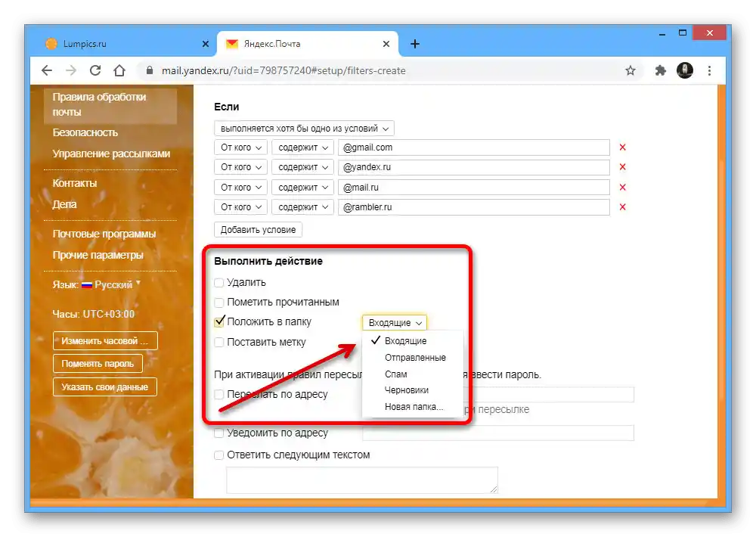The height and width of the screenshot is (537, 756).
Task: Uncheck Положить в папку checkbox
Action: tap(219, 321)
